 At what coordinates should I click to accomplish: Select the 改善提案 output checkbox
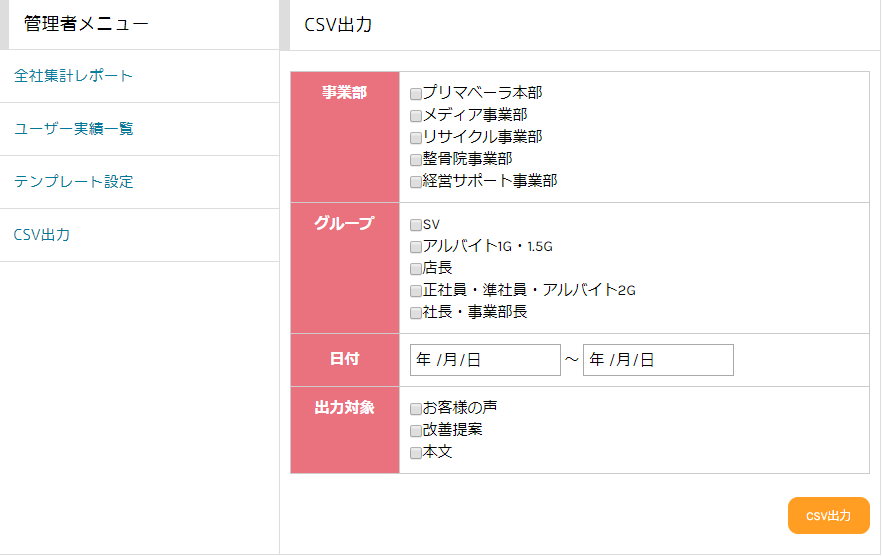point(416,431)
